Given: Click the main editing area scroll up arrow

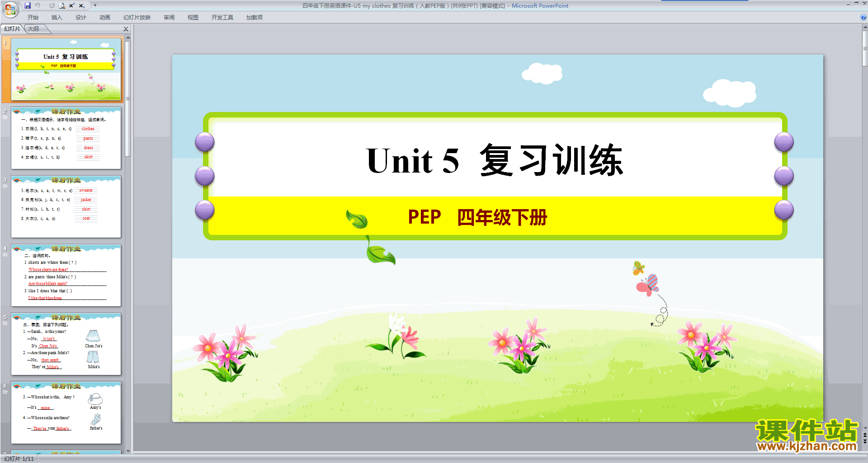Looking at the screenshot, I should coord(865,27).
